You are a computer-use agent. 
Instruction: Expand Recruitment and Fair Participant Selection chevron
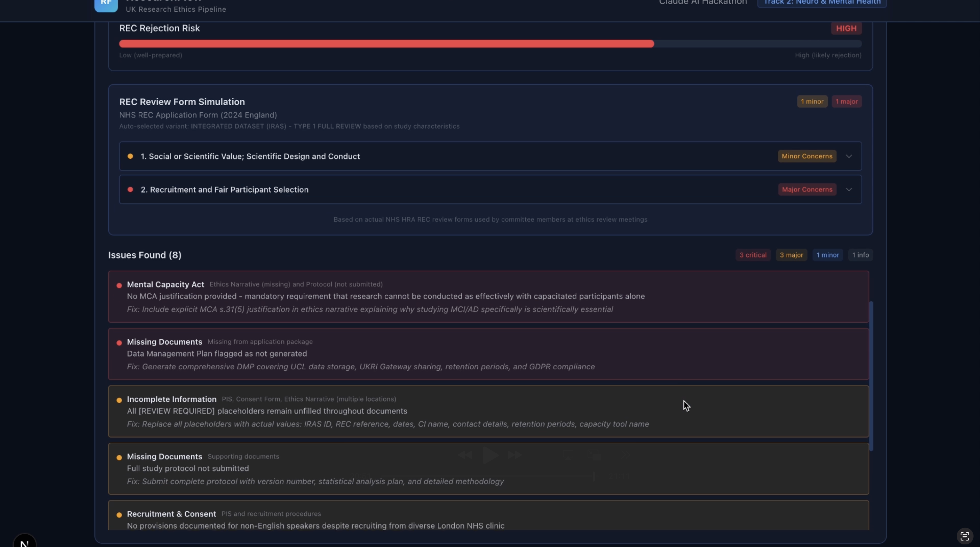tap(849, 190)
